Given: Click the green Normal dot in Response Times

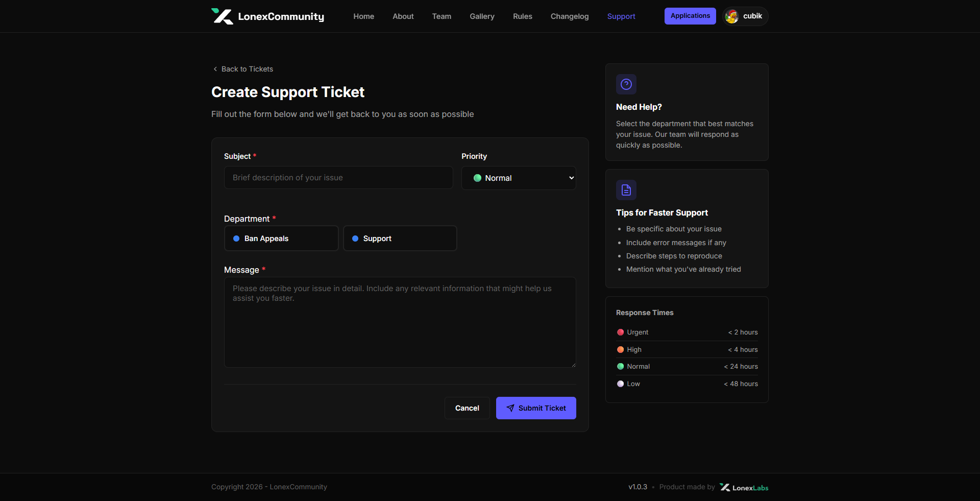Looking at the screenshot, I should coord(621,367).
